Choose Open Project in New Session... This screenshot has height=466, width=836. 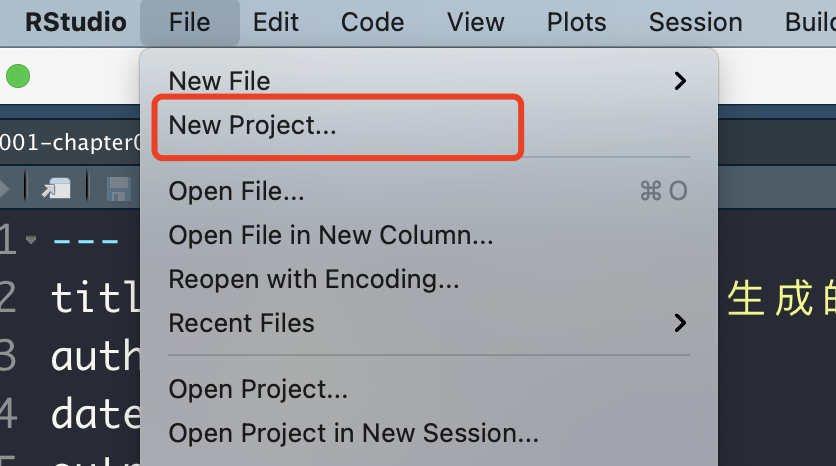point(354,433)
